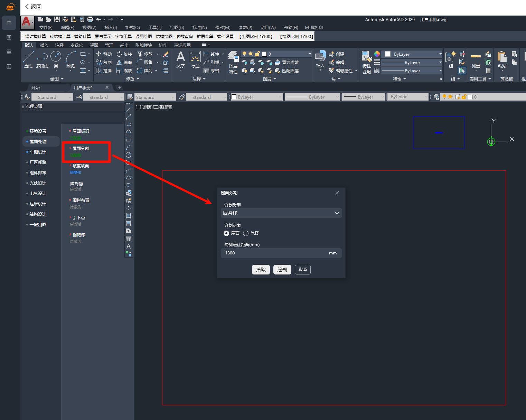The image size is (526, 420).
Task: Click the Text (文字) annotation tool
Action: (x=180, y=58)
